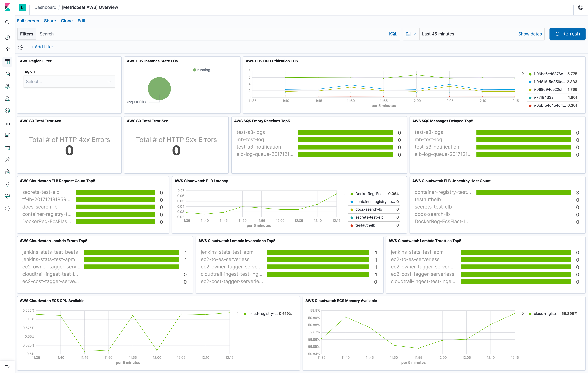588x373 pixels.
Task: Expand the CPU Utilization legend chevron
Action: [523, 74]
